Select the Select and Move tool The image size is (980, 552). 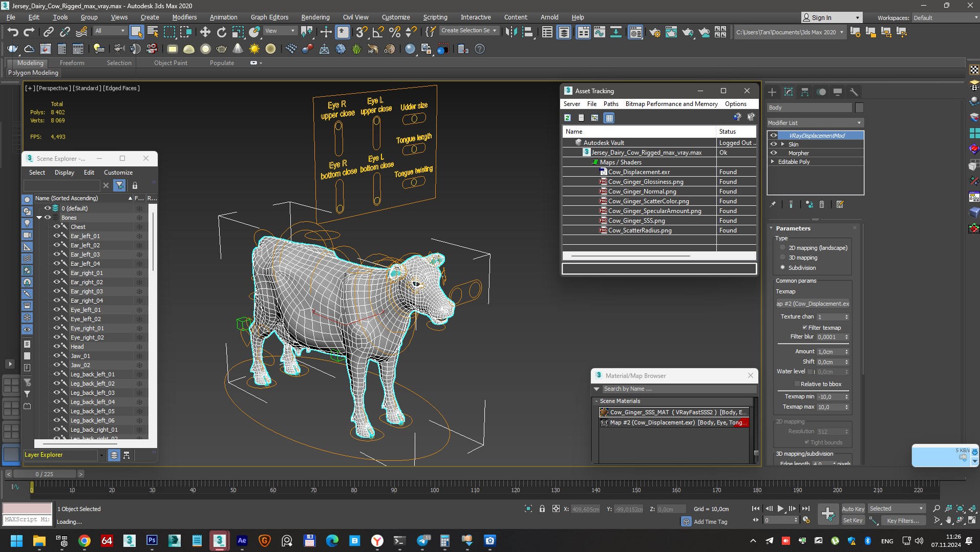pyautogui.click(x=205, y=32)
